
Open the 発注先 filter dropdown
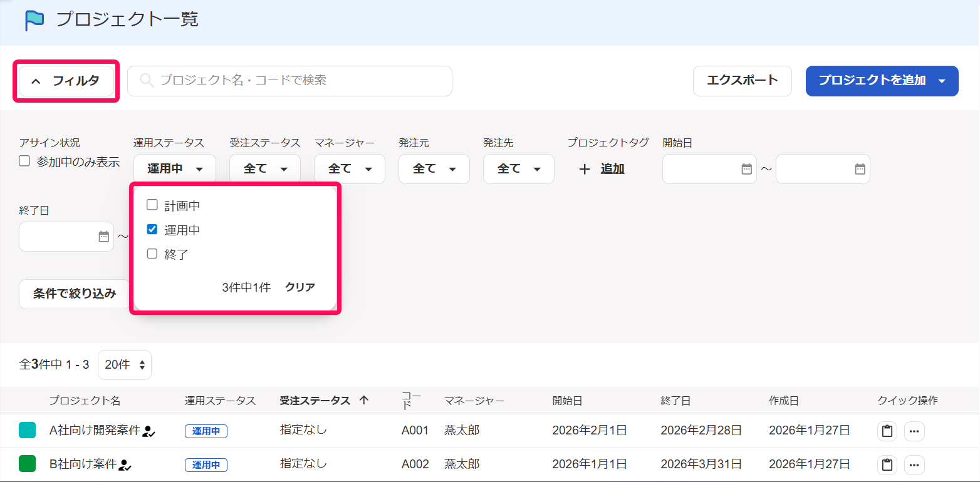tap(519, 169)
